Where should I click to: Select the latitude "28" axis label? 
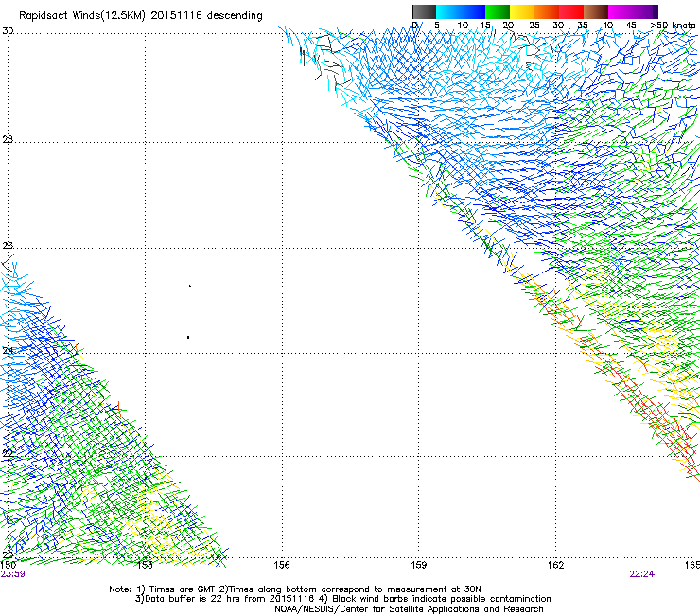(x=8, y=139)
